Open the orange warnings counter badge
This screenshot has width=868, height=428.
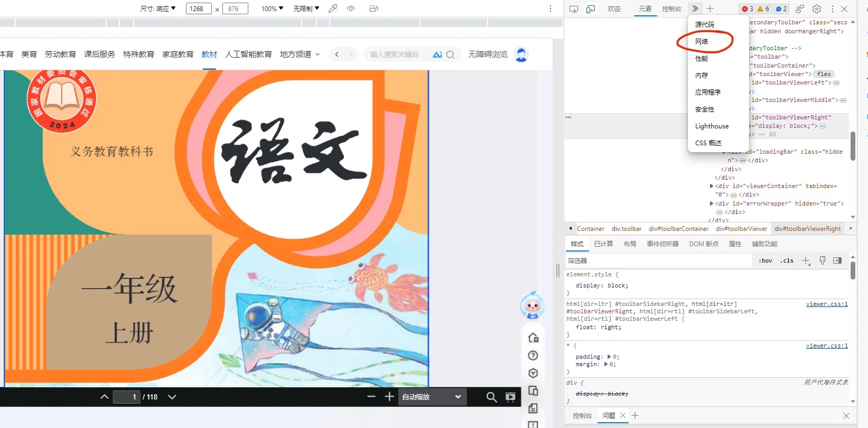pyautogui.click(x=763, y=9)
